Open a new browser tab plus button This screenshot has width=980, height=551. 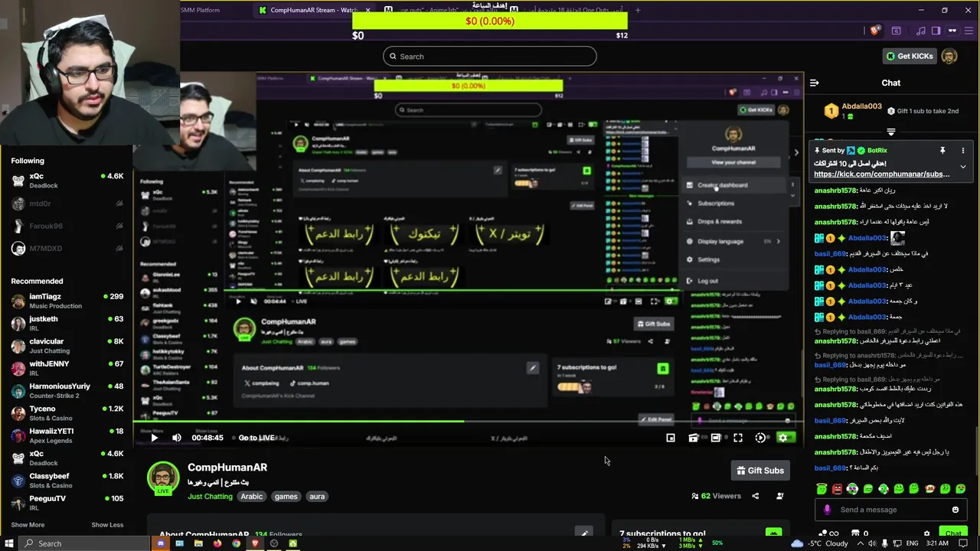point(638,10)
